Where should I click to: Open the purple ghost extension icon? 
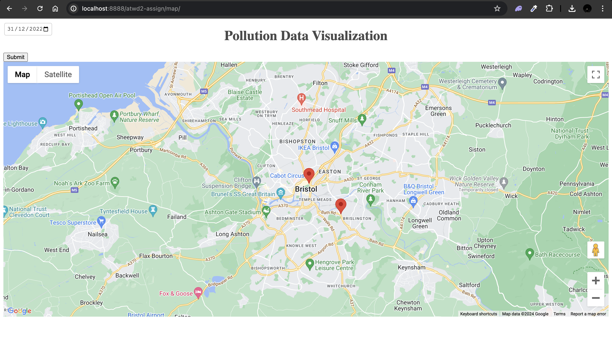coord(518,8)
